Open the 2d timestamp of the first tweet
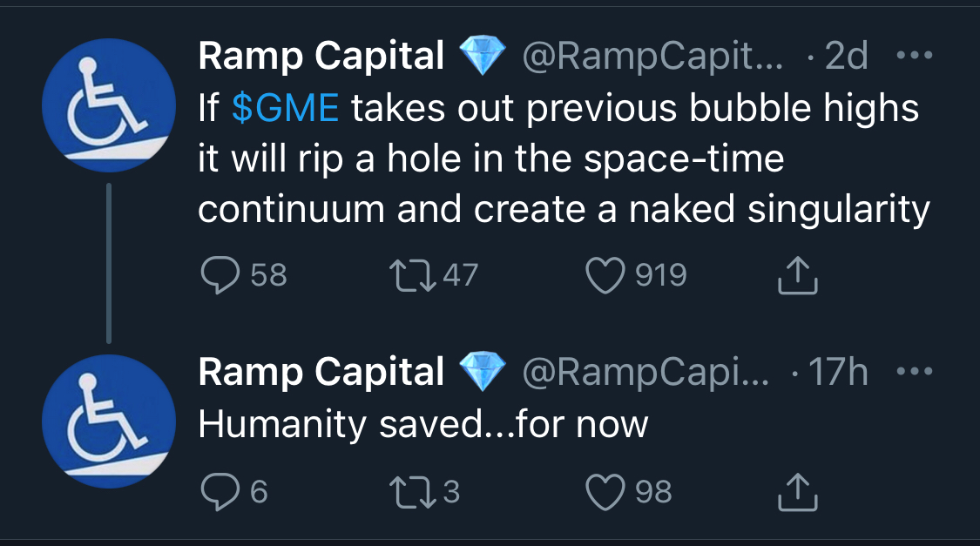This screenshot has width=980, height=546. tap(845, 57)
